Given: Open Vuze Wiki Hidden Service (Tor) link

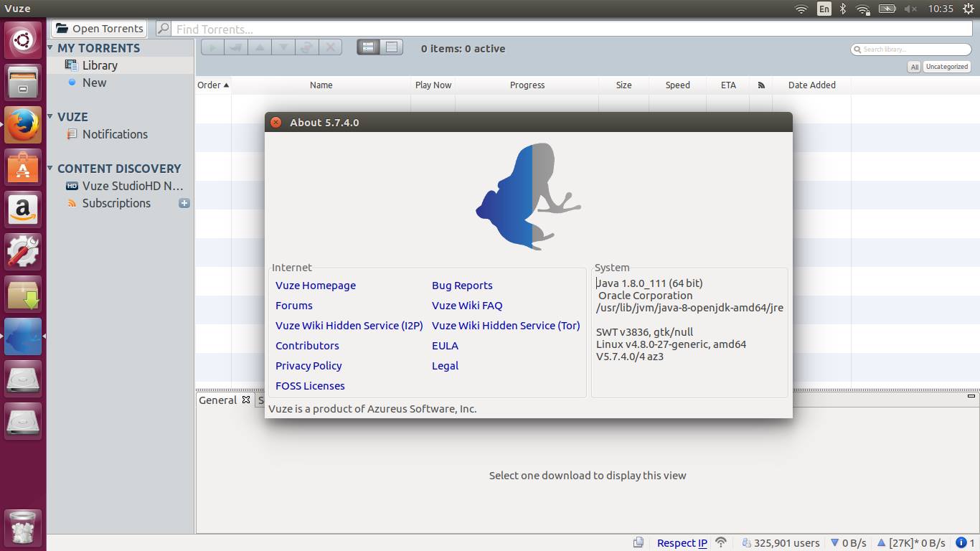Looking at the screenshot, I should point(506,326).
